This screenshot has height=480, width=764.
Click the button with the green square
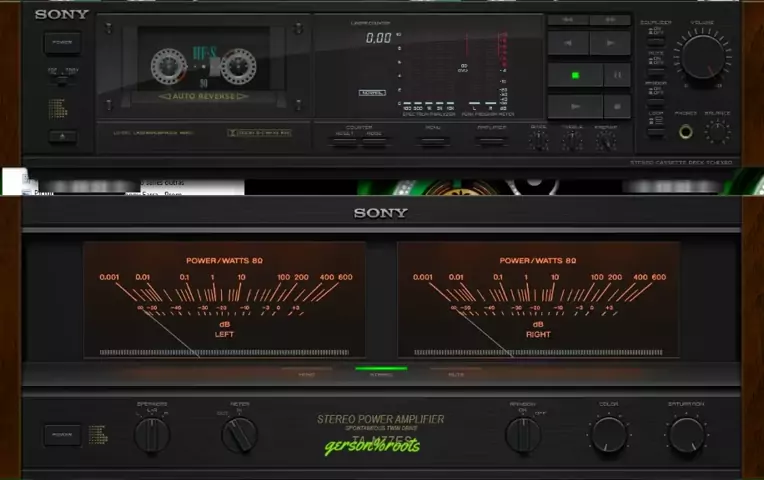pos(575,76)
